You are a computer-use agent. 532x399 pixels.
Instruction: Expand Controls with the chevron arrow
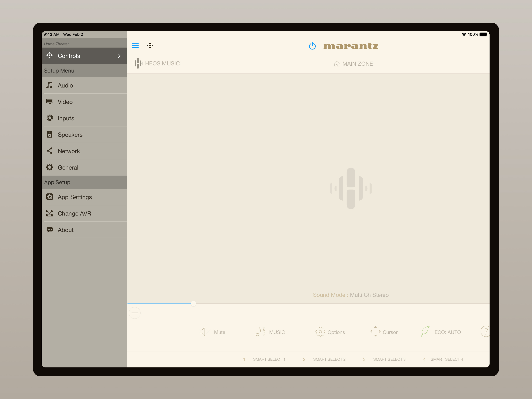tap(119, 56)
